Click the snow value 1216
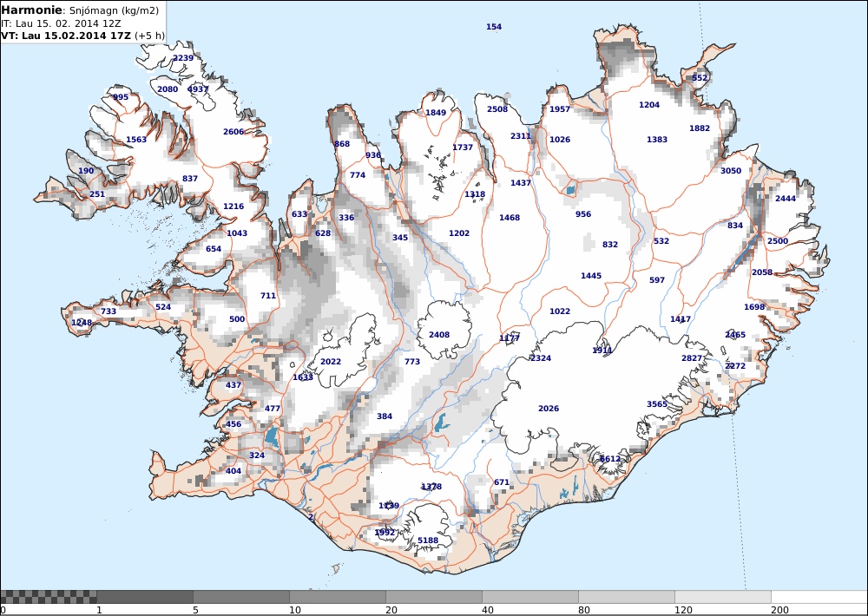868x616 pixels. [x=233, y=206]
